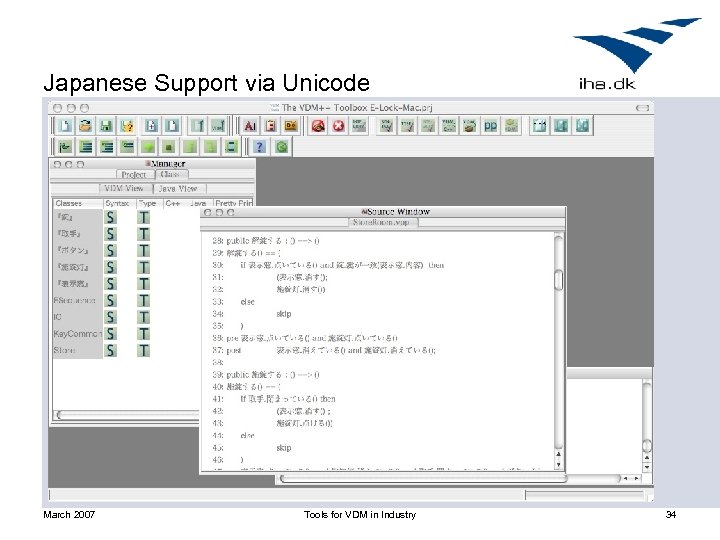Screen dimensions: 720x540
Task: Switch to the Project tab in Manager
Action: [x=134, y=174]
